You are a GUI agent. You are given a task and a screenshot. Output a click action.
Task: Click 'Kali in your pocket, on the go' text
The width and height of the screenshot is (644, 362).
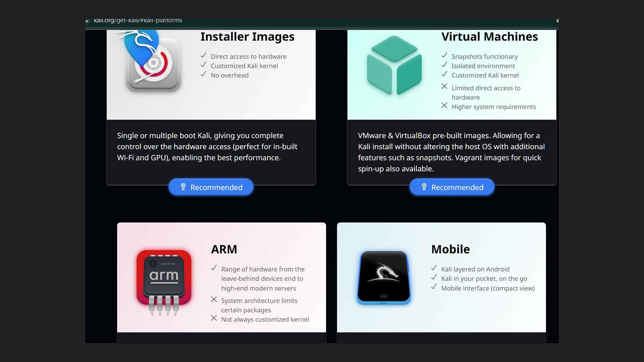[x=484, y=279]
